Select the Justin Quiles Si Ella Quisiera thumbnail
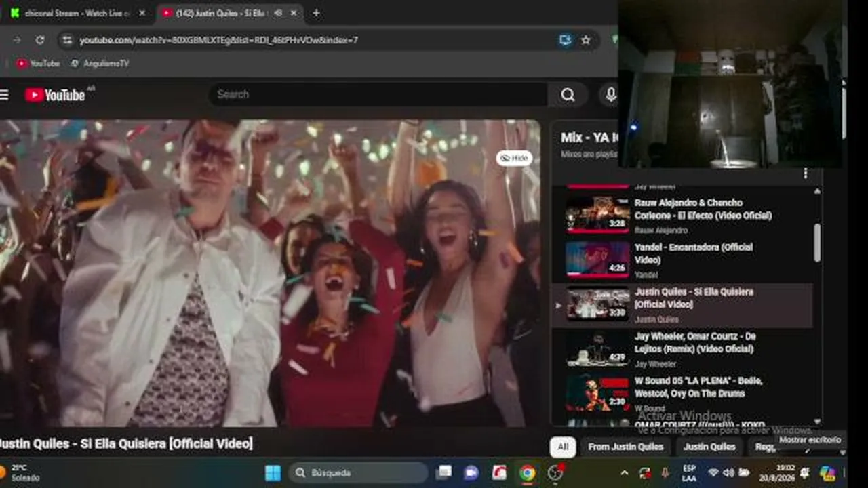This screenshot has height=488, width=868. coord(597,304)
